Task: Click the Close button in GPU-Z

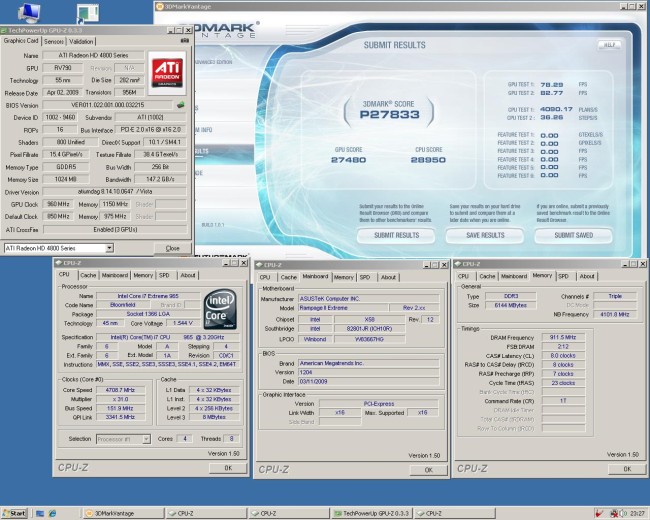Action: [x=172, y=248]
